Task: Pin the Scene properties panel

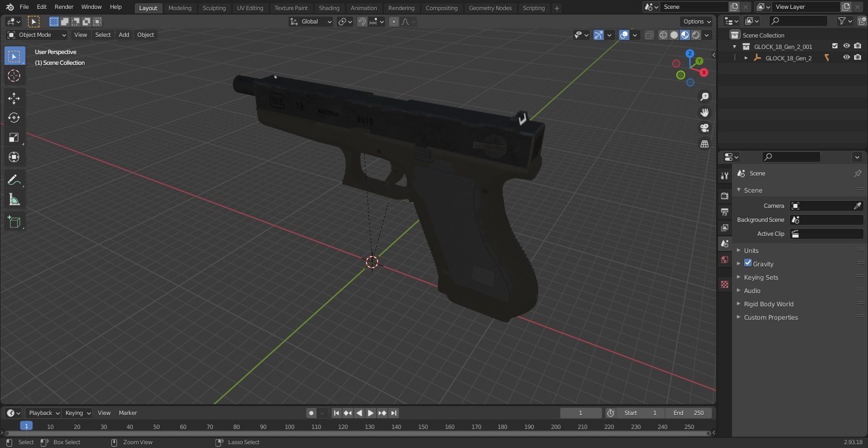Action: coord(857,173)
